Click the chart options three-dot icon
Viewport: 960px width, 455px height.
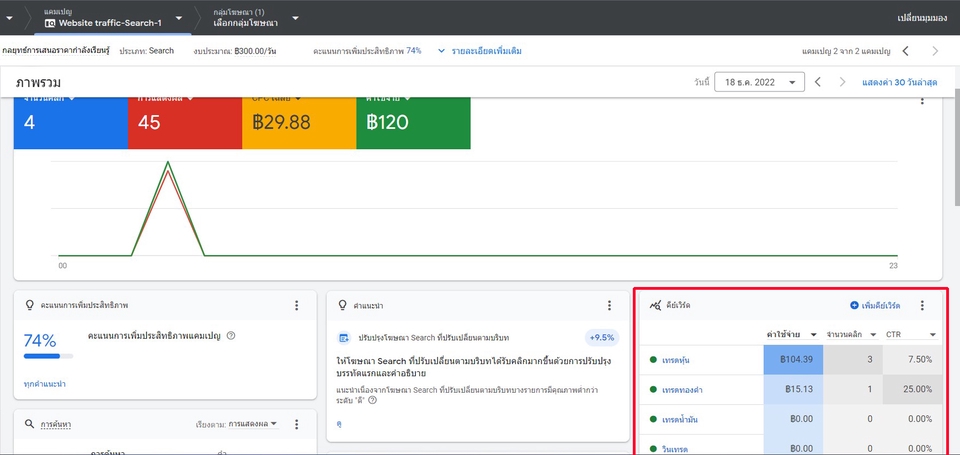[x=922, y=101]
